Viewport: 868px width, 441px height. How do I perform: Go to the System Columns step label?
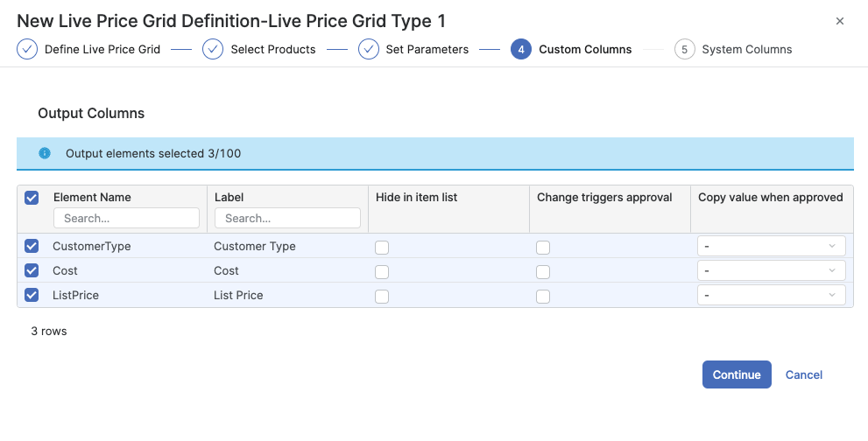[x=746, y=49]
